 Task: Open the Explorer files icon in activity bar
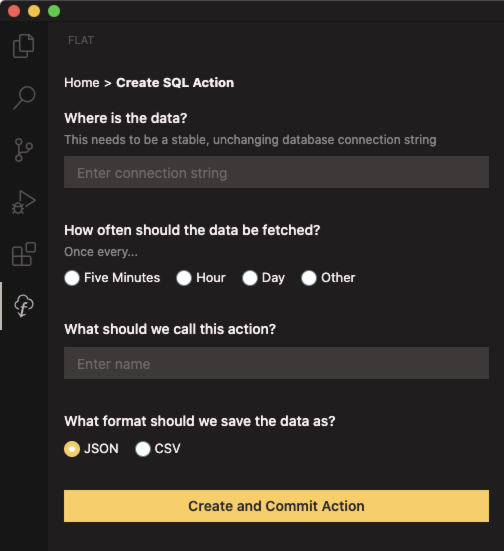click(x=24, y=46)
